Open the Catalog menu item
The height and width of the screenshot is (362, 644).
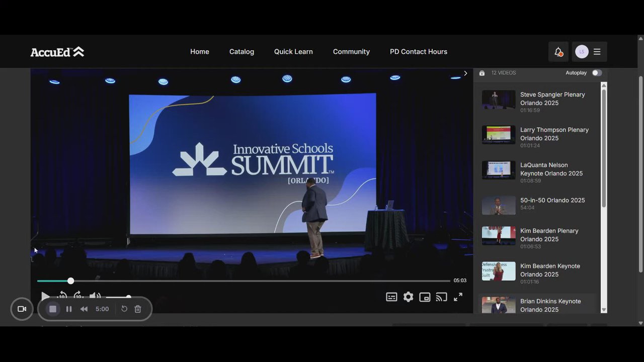coord(242,52)
